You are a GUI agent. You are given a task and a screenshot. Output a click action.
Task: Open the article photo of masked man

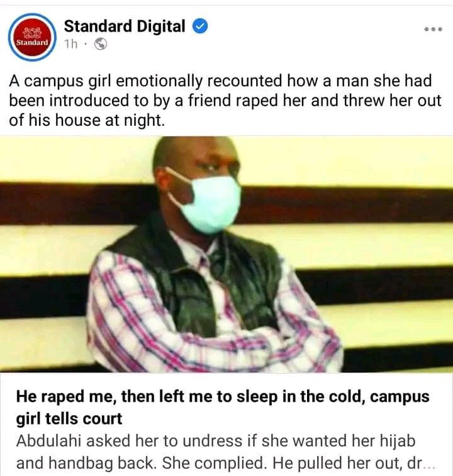pos(226,254)
